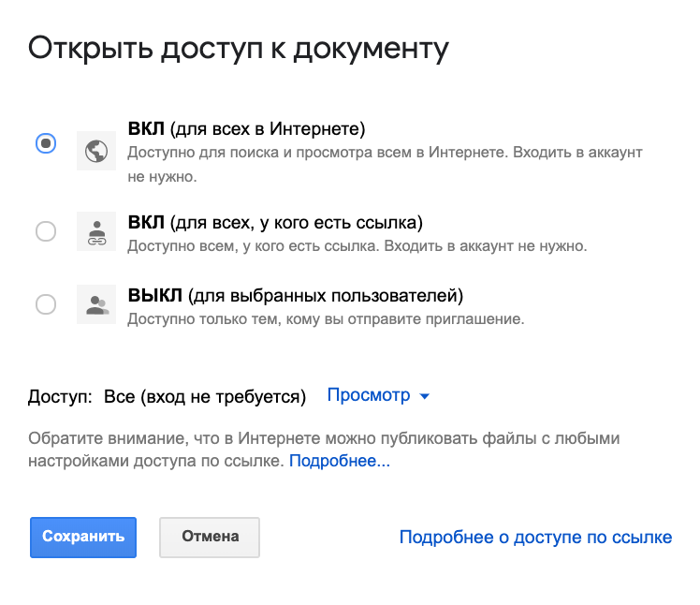Open the 'Подробнее...' link

[340, 461]
